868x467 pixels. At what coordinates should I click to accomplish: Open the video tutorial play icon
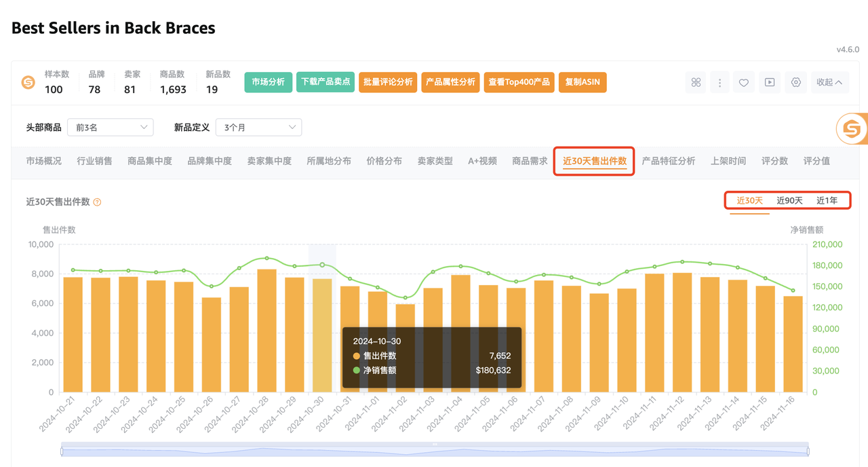pyautogui.click(x=770, y=82)
